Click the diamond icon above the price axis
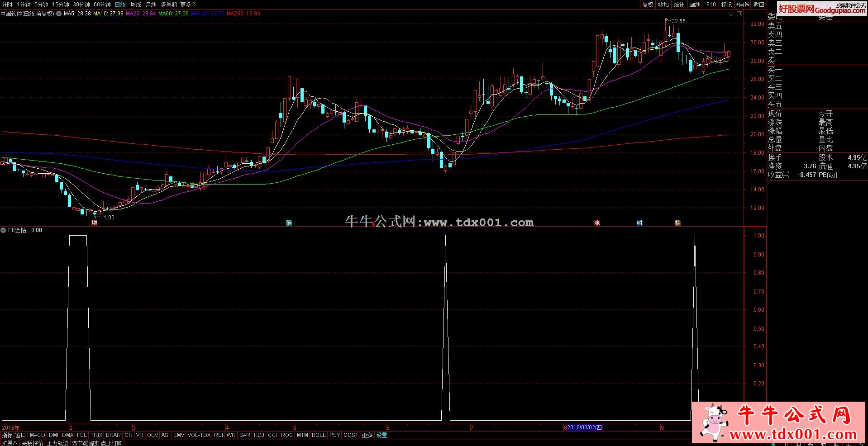 pyautogui.click(x=731, y=14)
